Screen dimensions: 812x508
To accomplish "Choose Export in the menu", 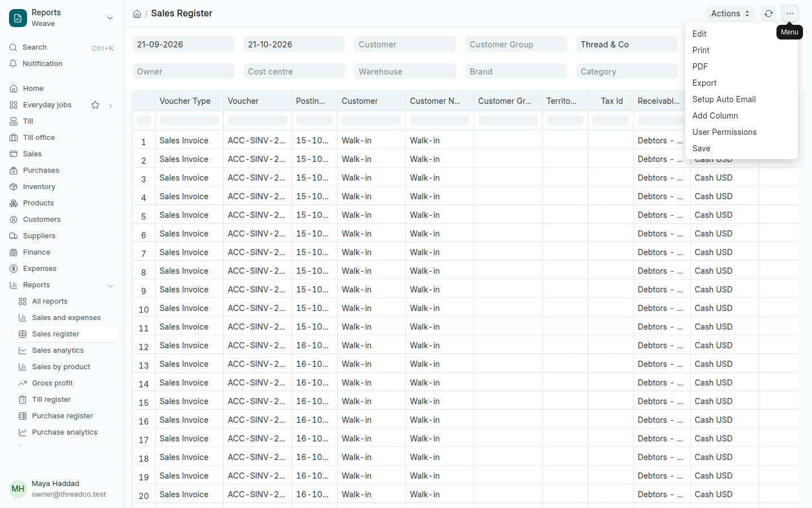I will click(x=741, y=83).
